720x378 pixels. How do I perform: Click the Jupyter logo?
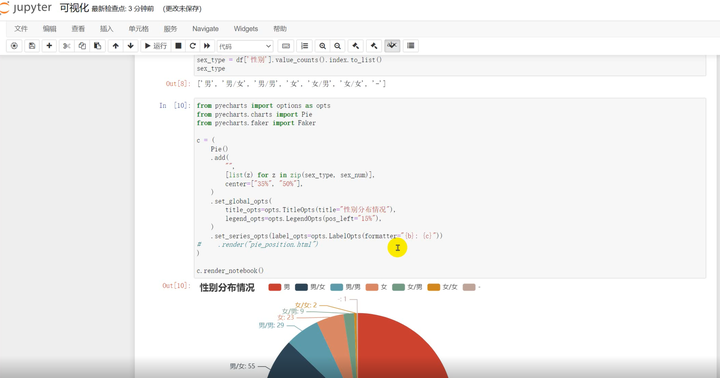[x=27, y=8]
